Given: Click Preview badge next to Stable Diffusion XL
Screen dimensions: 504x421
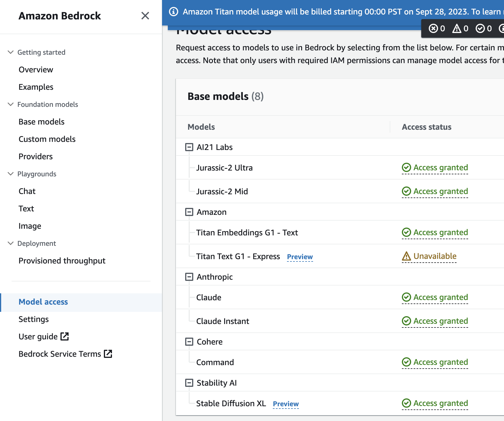Looking at the screenshot, I should tap(286, 404).
